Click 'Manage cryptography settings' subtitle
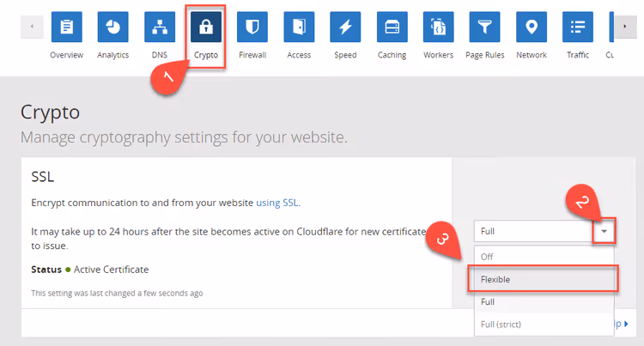The height and width of the screenshot is (346, 644). tap(184, 137)
